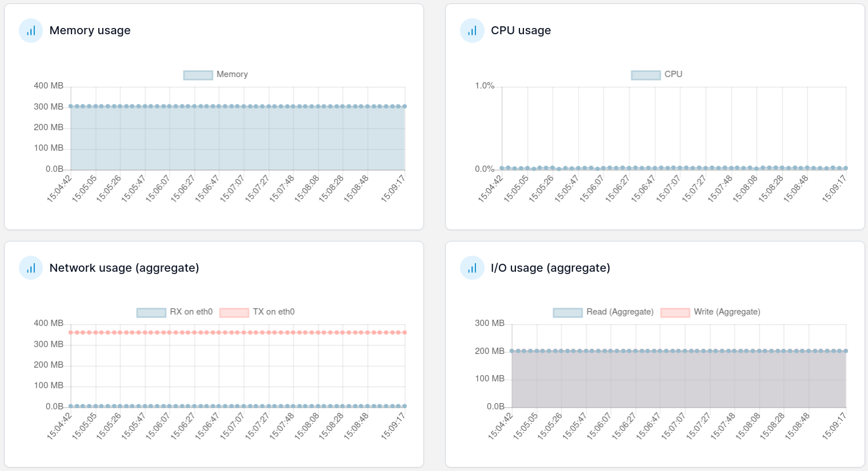Click the Memory usage panel title
868x471 pixels.
tap(90, 30)
